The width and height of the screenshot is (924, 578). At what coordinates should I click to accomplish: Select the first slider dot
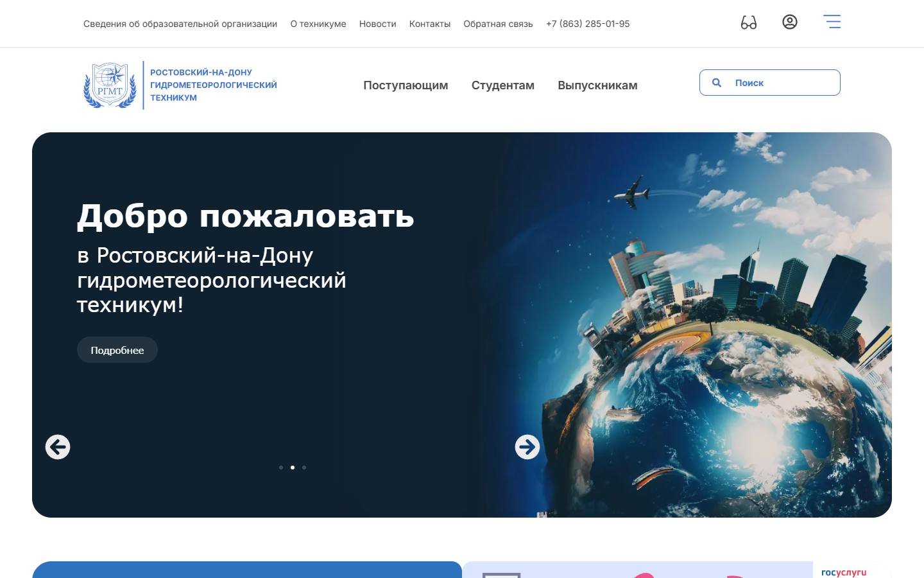(281, 468)
